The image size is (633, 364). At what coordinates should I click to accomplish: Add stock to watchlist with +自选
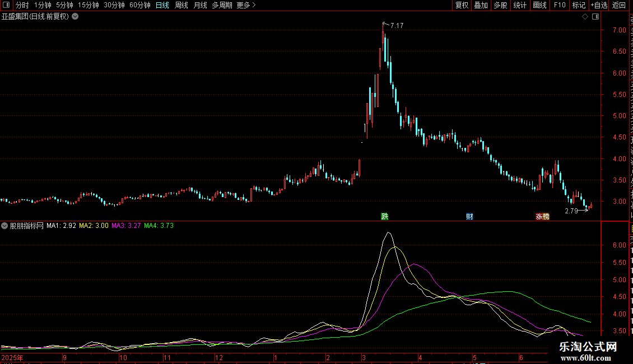(599, 5)
